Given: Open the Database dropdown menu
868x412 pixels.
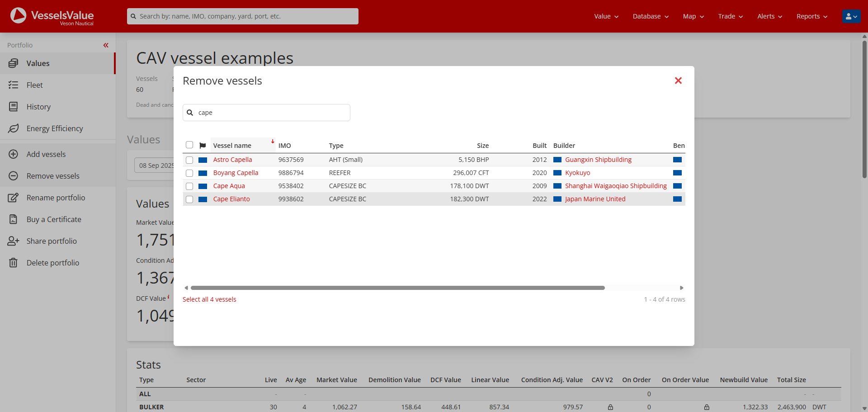Looking at the screenshot, I should point(651,16).
